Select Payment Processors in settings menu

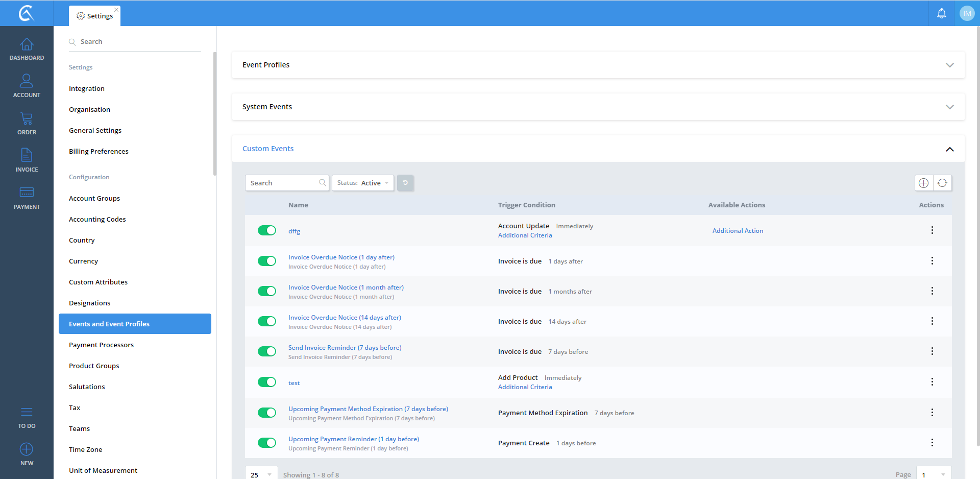tap(101, 345)
